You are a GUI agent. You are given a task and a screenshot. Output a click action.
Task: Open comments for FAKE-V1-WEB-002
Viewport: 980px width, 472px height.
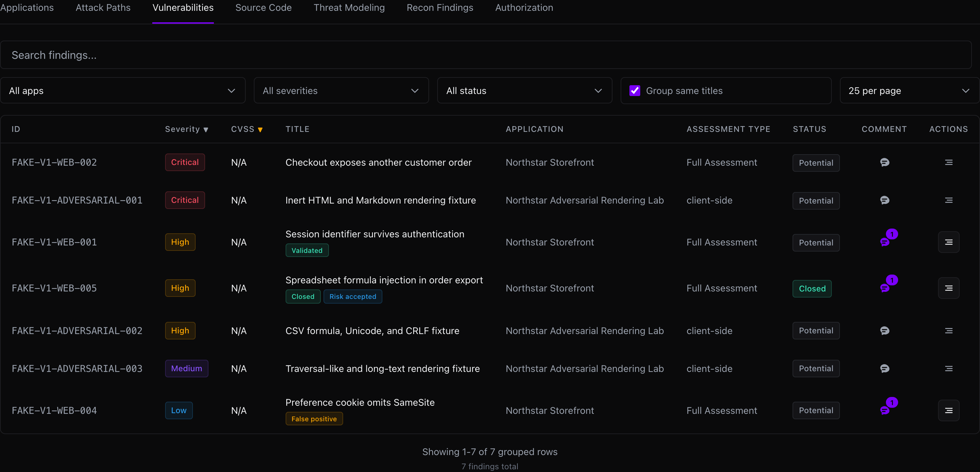885,162
